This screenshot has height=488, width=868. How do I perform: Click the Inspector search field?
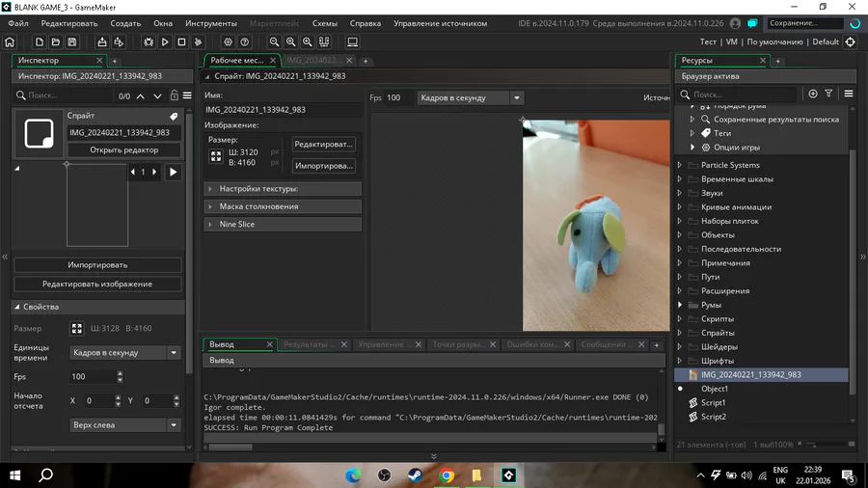point(64,95)
